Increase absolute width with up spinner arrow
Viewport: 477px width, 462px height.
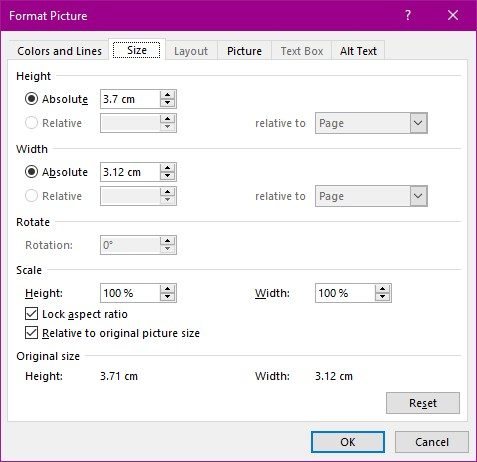[x=167, y=168]
